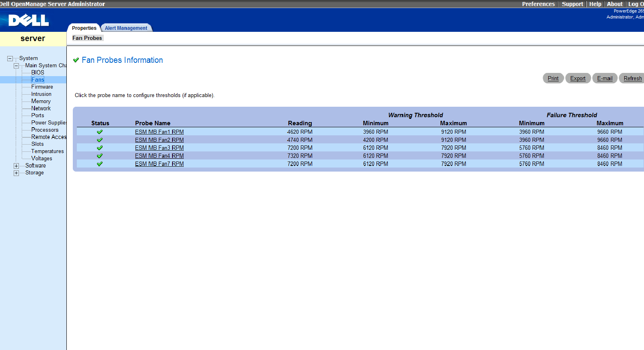Image resolution: width=644 pixels, height=350 pixels.
Task: Click the Warning Threshold header
Action: tap(416, 115)
